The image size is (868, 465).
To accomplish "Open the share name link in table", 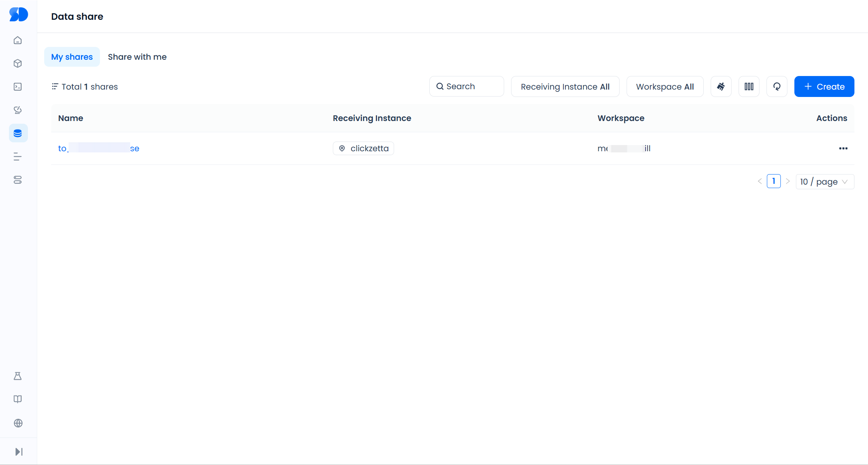I will (98, 149).
